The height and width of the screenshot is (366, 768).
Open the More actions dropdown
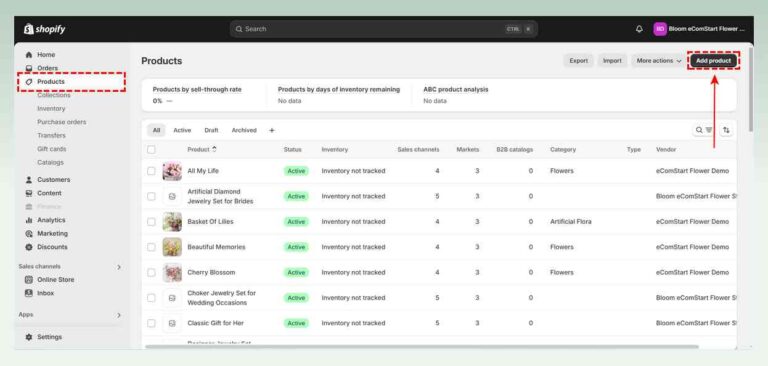pos(658,61)
